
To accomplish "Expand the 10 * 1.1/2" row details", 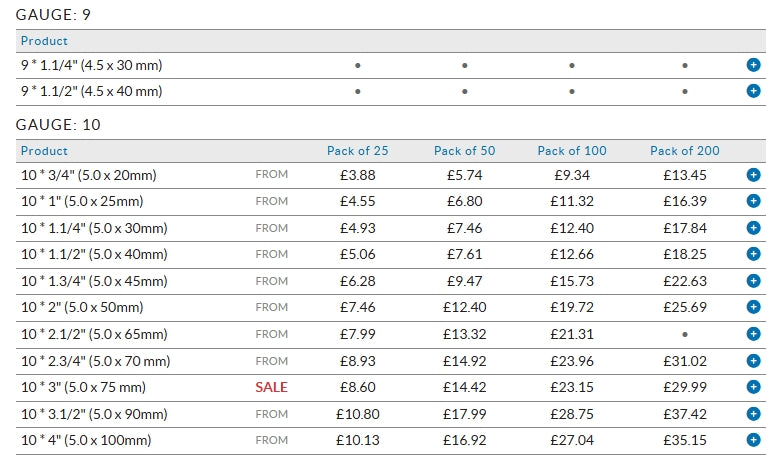I will (x=753, y=254).
